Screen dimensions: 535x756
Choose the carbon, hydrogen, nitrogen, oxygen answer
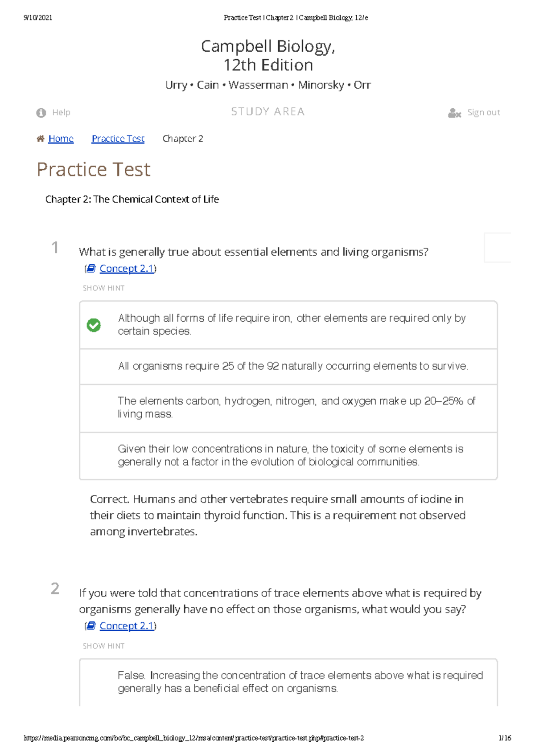(296, 408)
